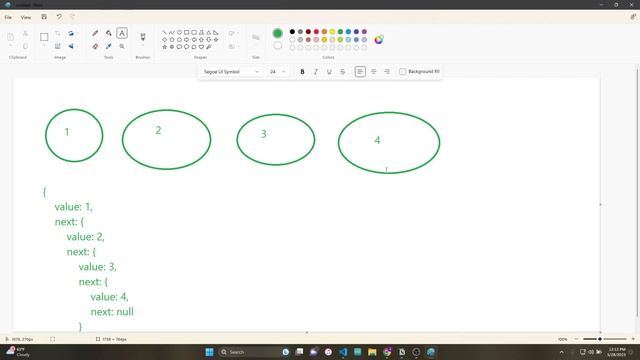This screenshot has width=640, height=360.
Task: Pick the Diamond shape
Action: (x=164, y=40)
